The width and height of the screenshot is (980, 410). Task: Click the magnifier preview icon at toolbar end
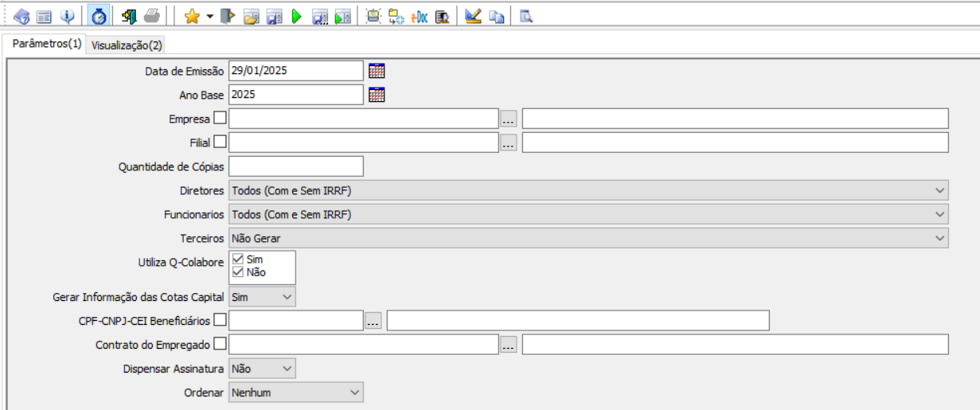526,16
